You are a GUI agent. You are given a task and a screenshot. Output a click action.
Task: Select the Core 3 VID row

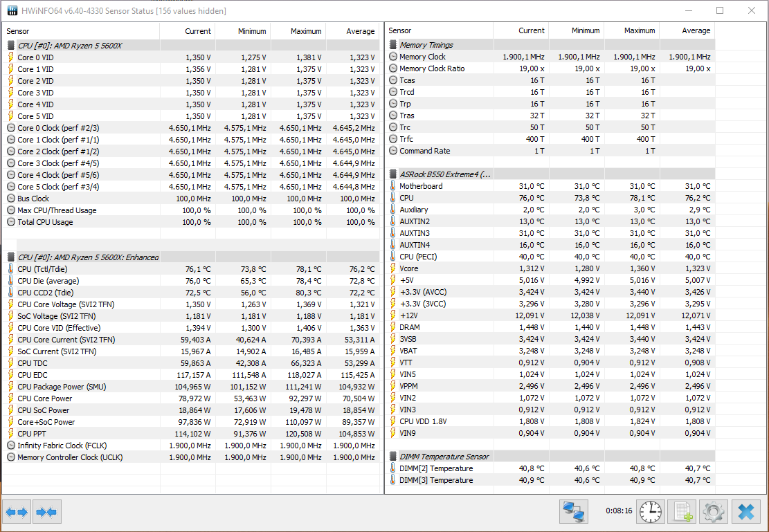[191, 93]
